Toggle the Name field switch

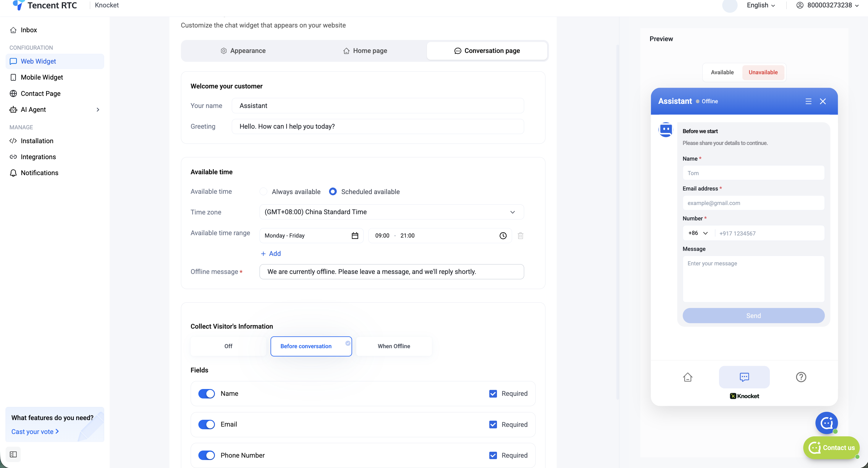(206, 393)
